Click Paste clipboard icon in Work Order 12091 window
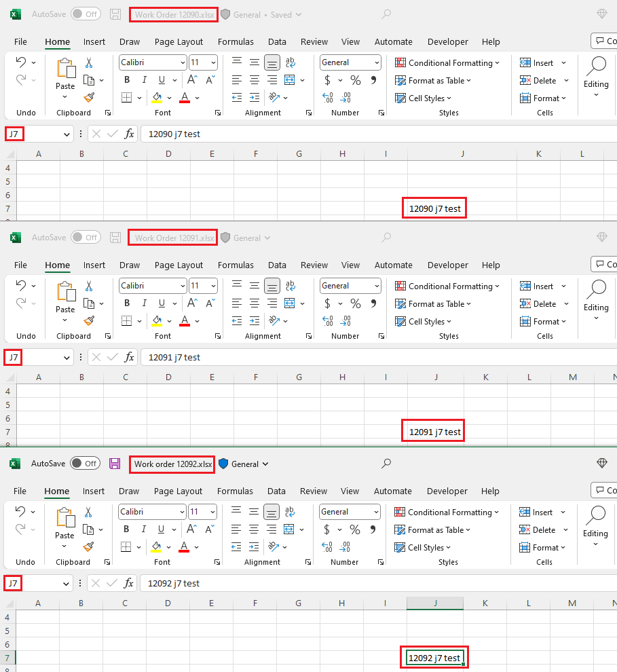Image resolution: width=617 pixels, height=672 pixels. 67,291
